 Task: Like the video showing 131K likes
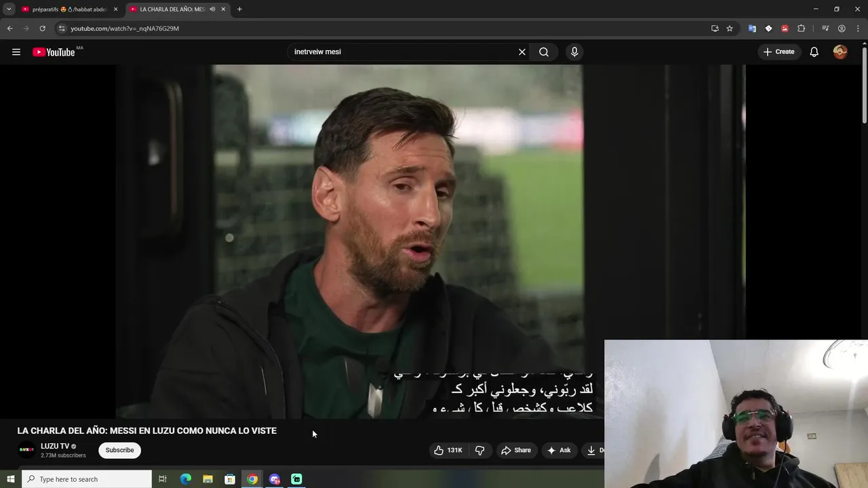coord(448,450)
